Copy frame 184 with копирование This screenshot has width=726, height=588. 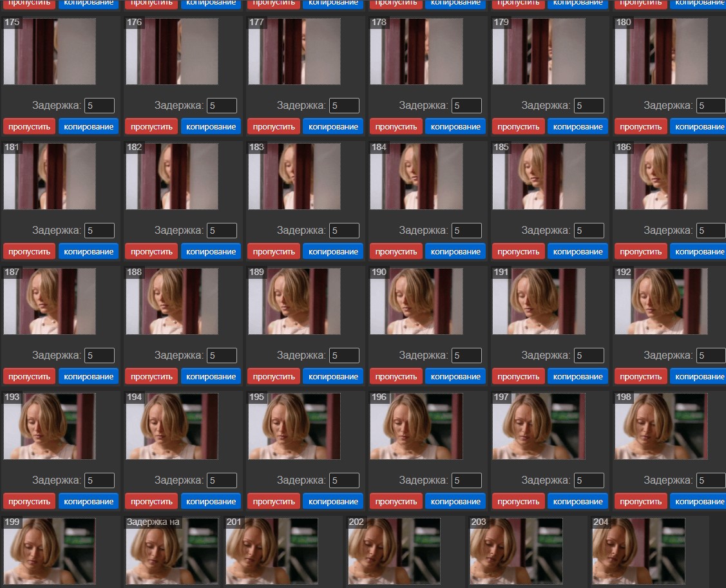click(x=455, y=251)
